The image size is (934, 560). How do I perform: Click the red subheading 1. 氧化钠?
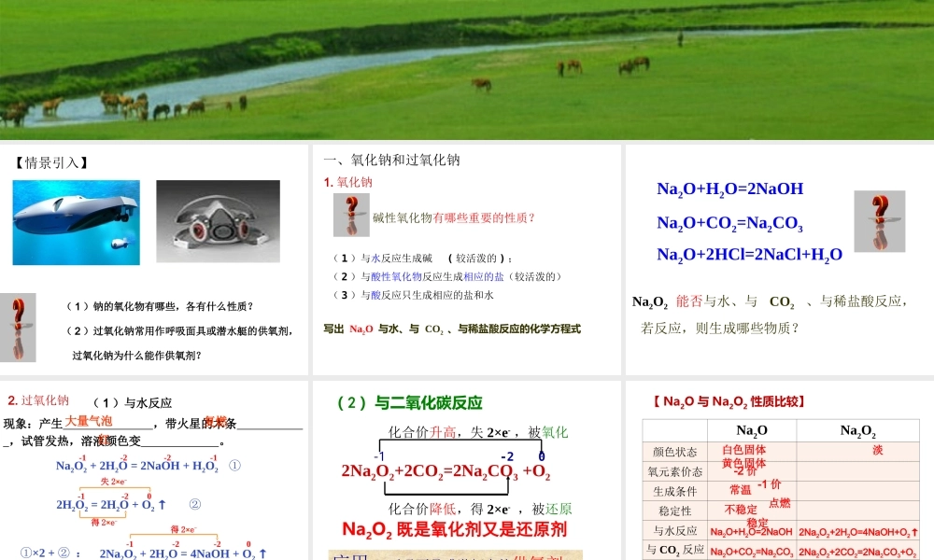[x=347, y=182]
